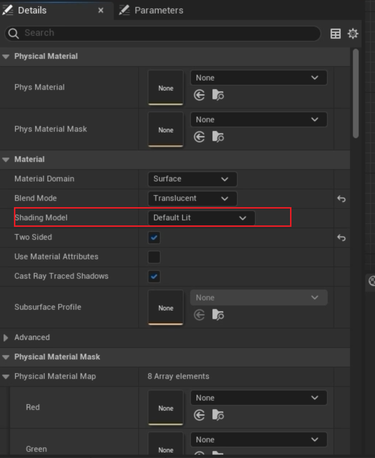The image size is (375, 458).
Task: Click the Phys Material Mask None thumbnail
Action: (166, 130)
